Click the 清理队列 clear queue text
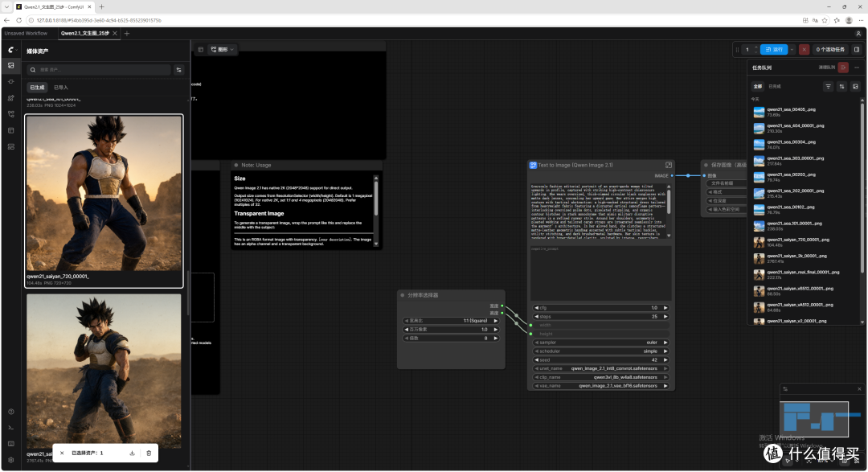Screen dimensions: 868x472 pyautogui.click(x=826, y=67)
